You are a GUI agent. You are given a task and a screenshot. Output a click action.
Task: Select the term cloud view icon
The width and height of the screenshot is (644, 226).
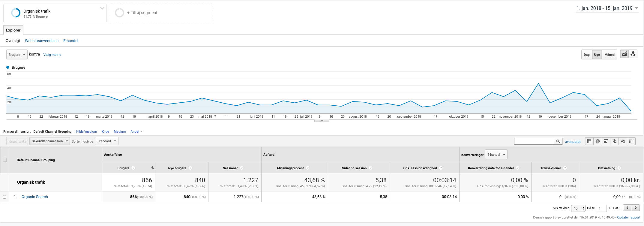[623, 141]
